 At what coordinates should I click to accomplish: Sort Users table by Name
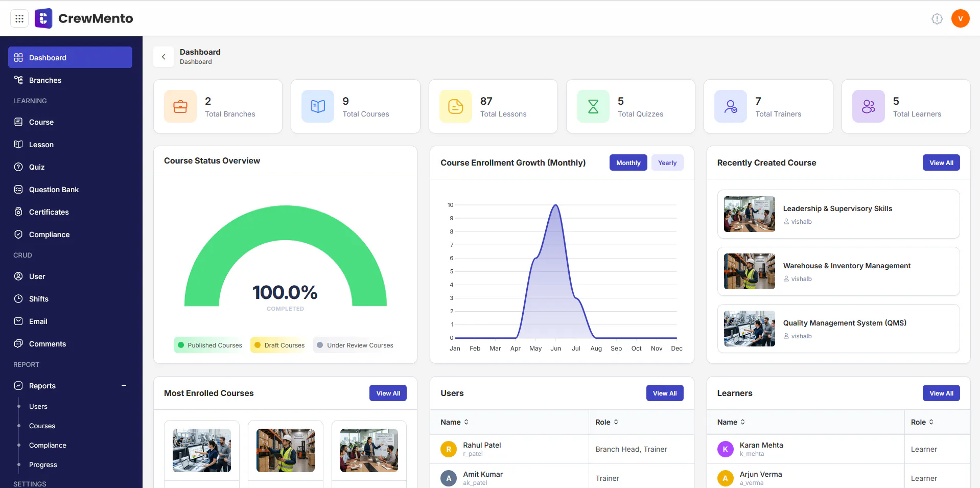(455, 422)
